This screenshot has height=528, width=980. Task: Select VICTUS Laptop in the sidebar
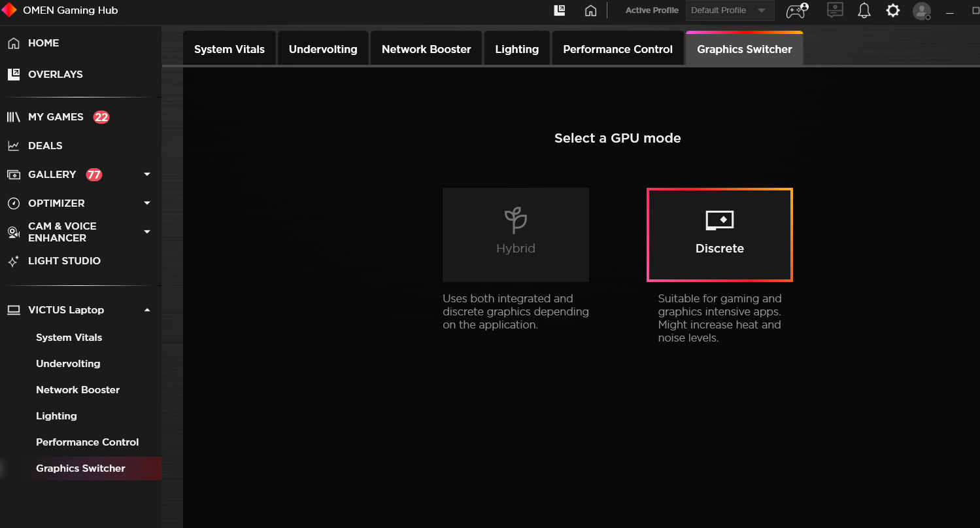[66, 310]
